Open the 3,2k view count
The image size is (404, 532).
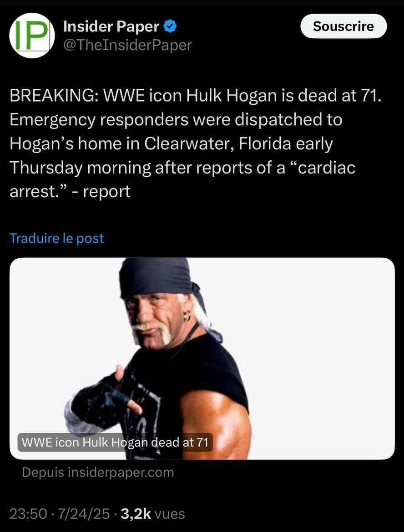pos(136,514)
